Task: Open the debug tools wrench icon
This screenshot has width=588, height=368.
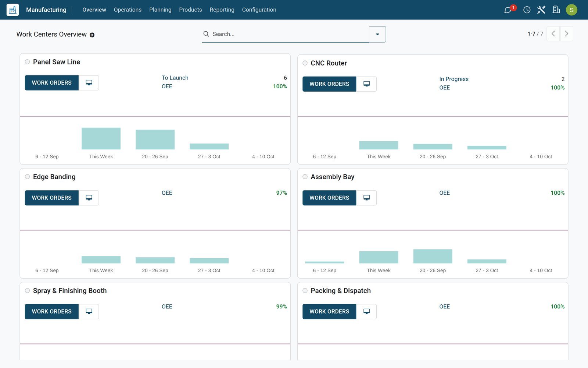Action: tap(541, 10)
